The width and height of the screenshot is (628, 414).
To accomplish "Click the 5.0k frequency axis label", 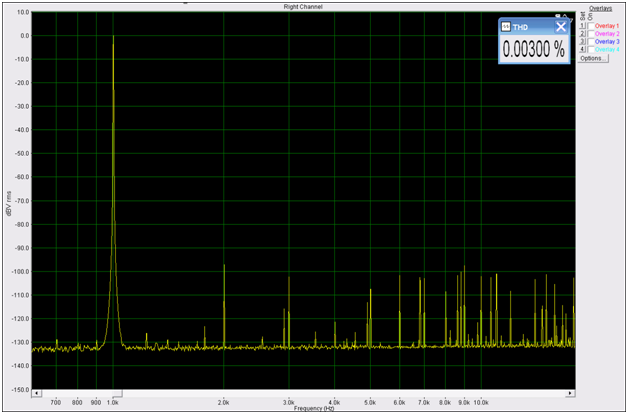I will tap(370, 402).
